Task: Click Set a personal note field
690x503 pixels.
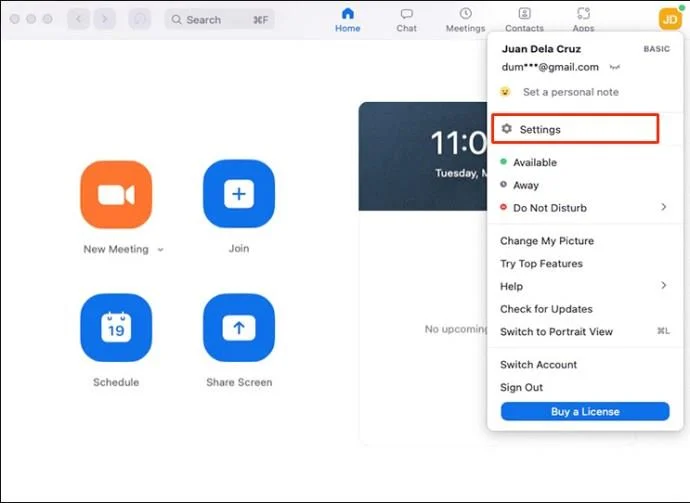Action: (571, 92)
